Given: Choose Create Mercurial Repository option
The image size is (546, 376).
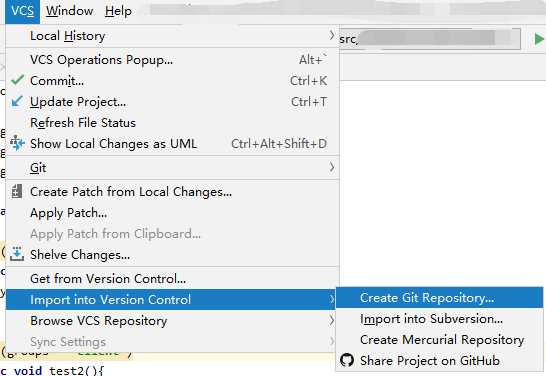Looking at the screenshot, I should tap(439, 339).
